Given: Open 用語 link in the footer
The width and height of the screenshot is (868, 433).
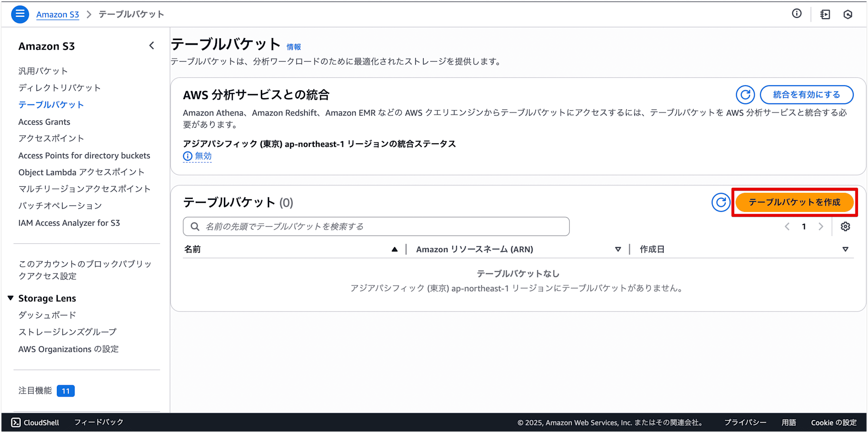Looking at the screenshot, I should point(789,422).
